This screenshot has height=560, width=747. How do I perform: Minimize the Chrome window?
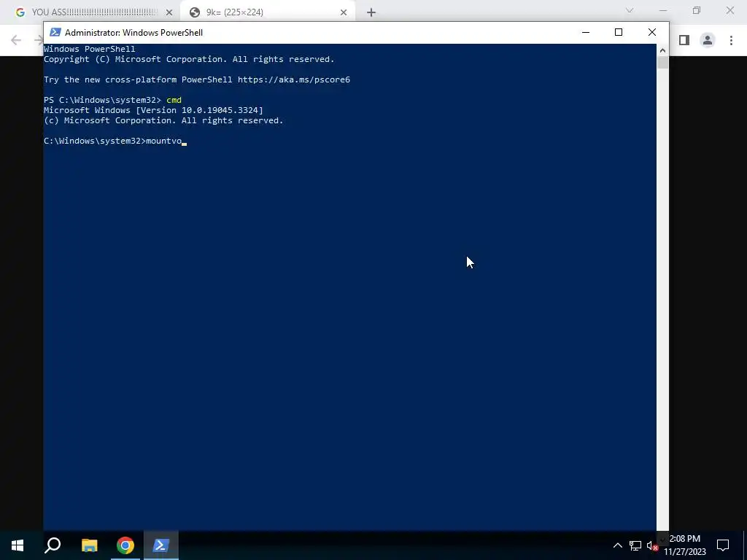point(662,10)
